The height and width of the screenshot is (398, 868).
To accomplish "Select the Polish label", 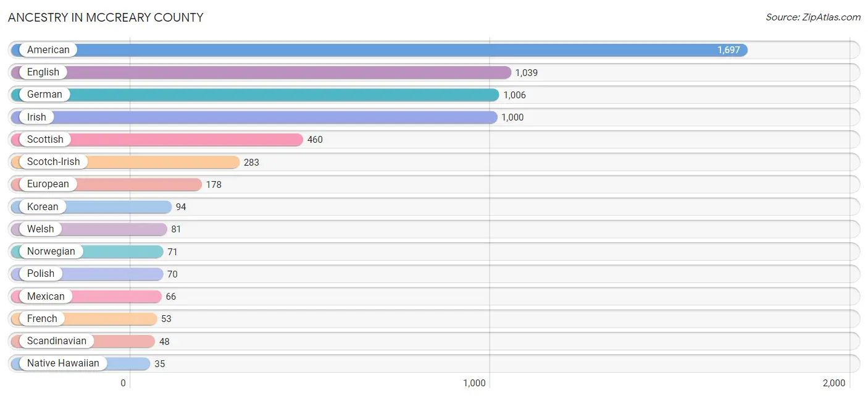I will [41, 273].
